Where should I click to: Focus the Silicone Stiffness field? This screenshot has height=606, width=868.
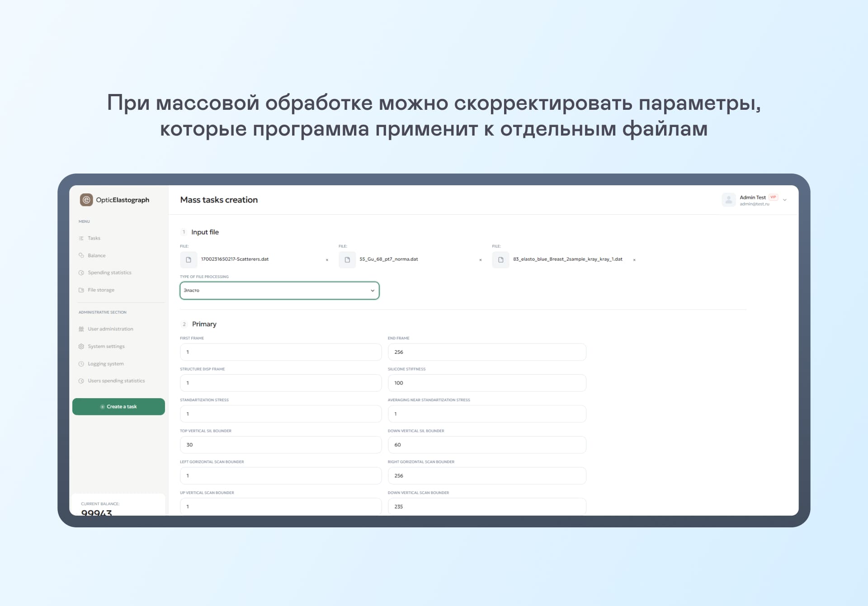[x=486, y=383]
